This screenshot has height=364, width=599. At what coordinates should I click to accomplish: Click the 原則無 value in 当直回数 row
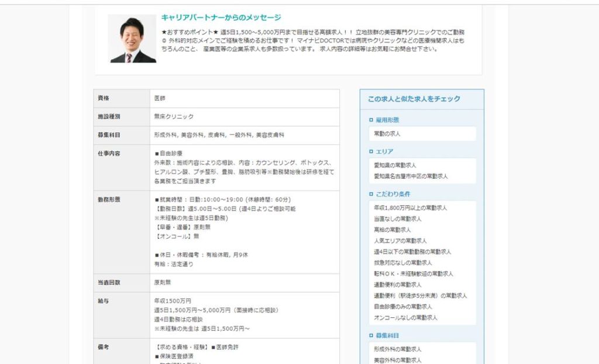tap(163, 283)
